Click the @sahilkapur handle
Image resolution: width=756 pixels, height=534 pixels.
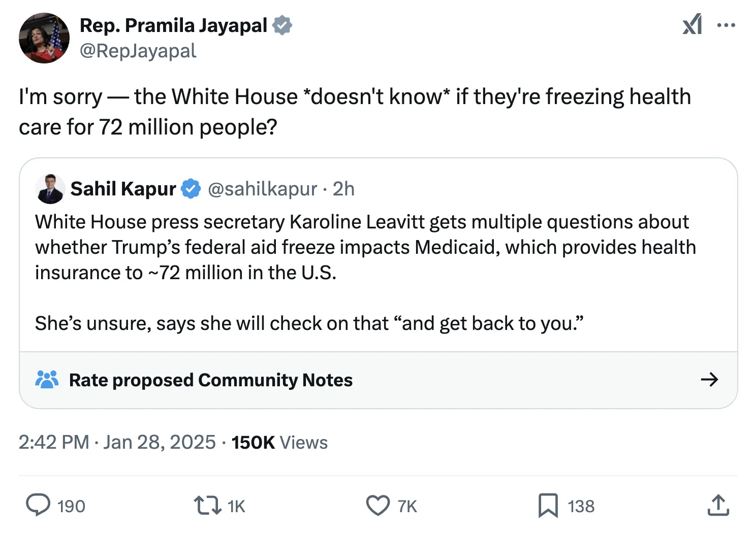(x=262, y=189)
